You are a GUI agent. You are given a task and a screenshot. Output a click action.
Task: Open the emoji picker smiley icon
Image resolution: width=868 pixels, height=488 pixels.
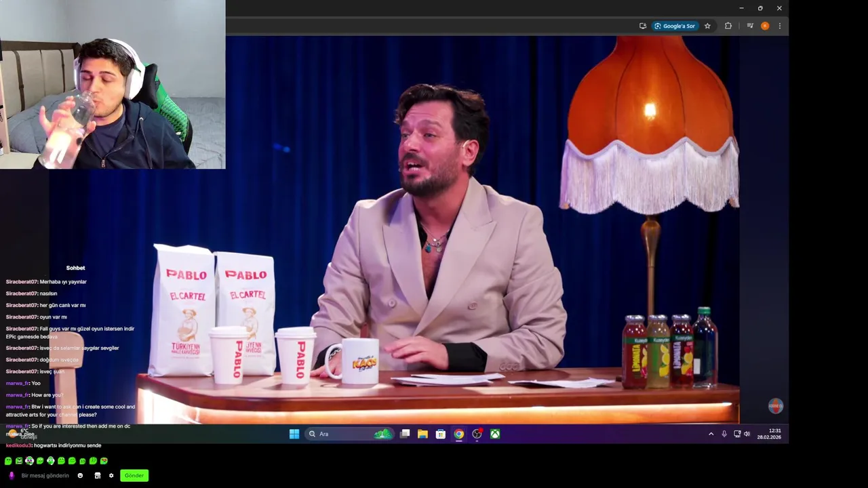(x=80, y=476)
